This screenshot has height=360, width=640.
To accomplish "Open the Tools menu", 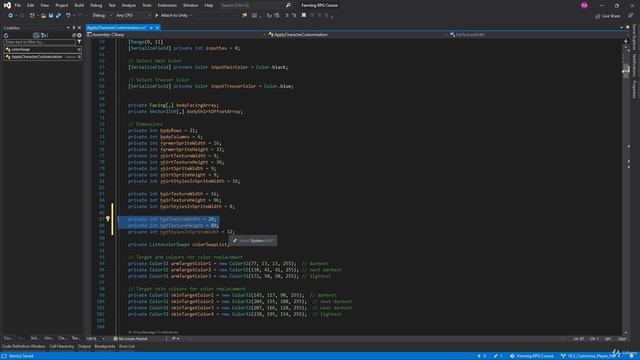I will click(147, 5).
